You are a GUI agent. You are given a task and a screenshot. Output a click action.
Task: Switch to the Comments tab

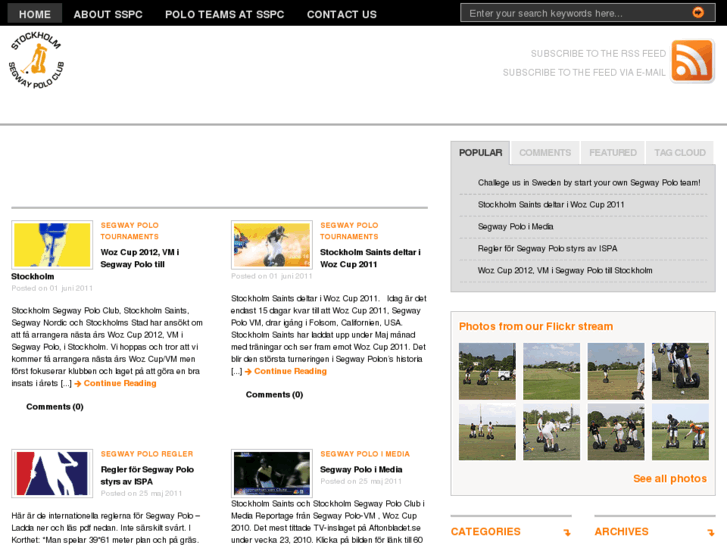[x=545, y=153]
